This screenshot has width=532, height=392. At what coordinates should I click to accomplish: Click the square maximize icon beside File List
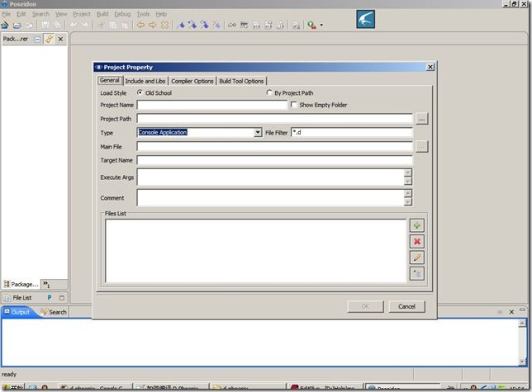61,298
